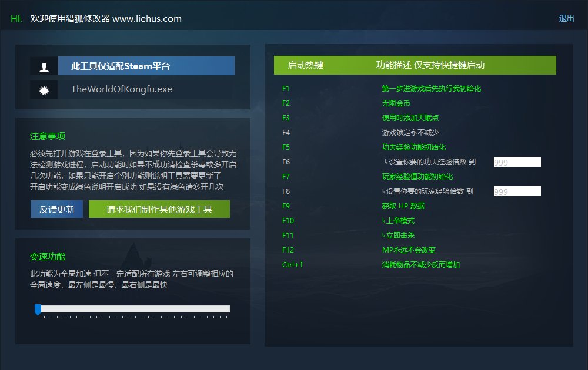Click the F9 hotkey label
Viewport: 588px width, 370px height.
286,206
